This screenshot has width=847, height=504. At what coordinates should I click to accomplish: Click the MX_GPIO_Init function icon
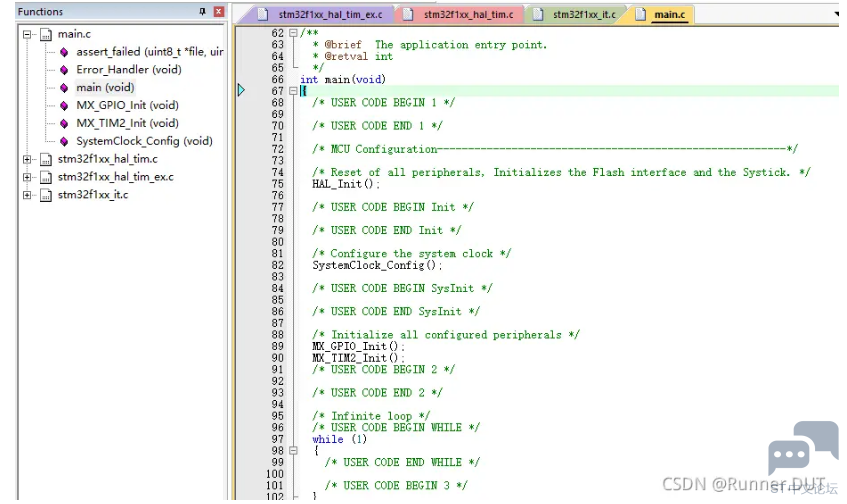(64, 105)
